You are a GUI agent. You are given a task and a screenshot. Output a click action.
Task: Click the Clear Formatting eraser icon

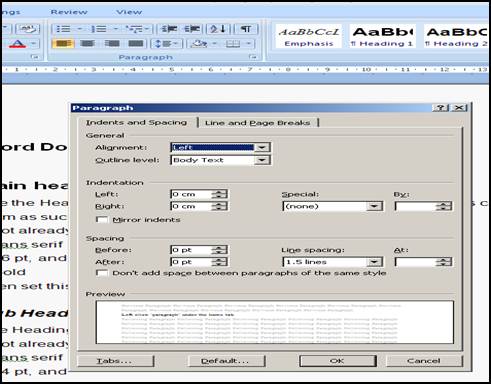pos(27,29)
